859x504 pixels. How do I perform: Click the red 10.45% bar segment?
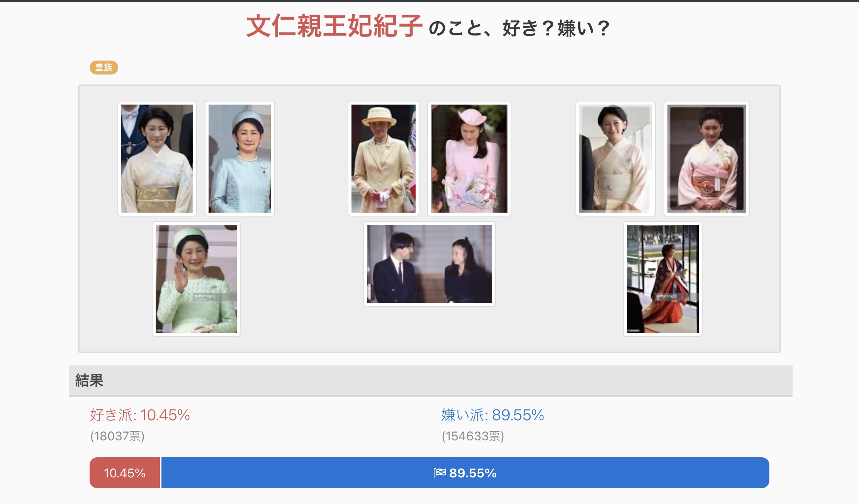125,473
